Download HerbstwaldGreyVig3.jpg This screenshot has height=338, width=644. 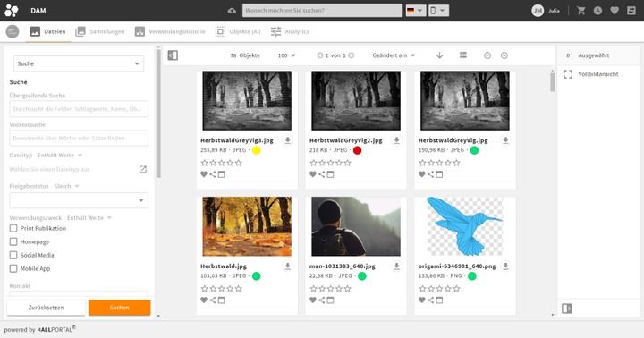point(287,140)
